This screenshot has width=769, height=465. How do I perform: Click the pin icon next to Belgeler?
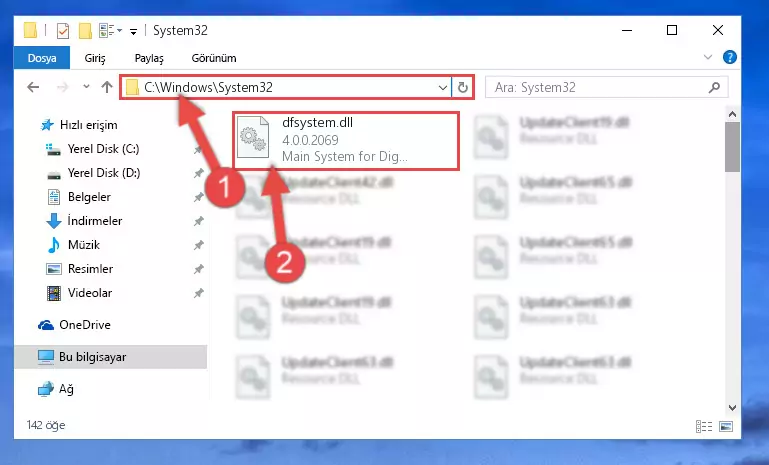point(198,197)
